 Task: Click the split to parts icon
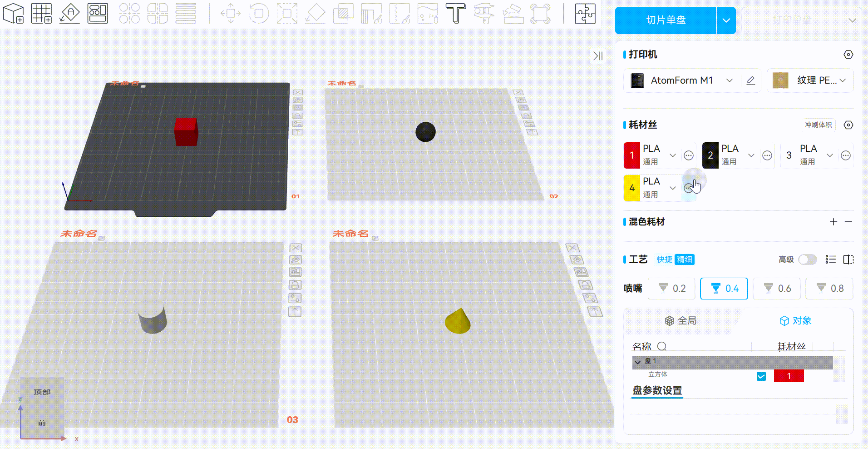click(158, 14)
